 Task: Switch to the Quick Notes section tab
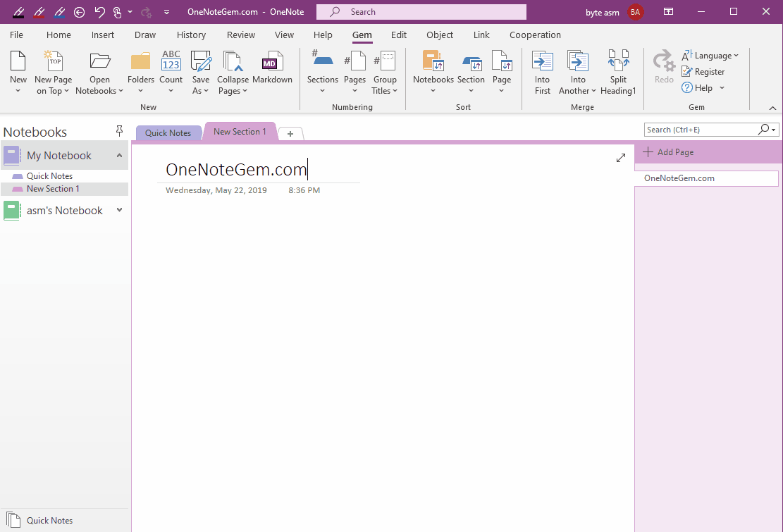click(x=168, y=132)
